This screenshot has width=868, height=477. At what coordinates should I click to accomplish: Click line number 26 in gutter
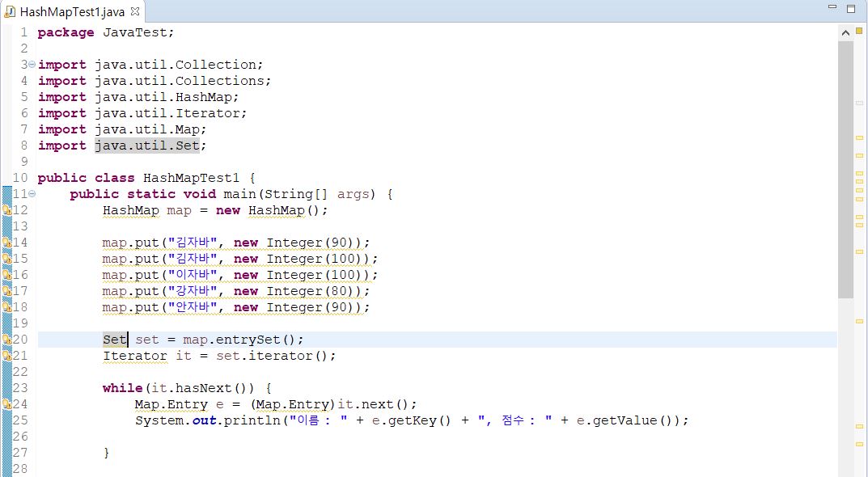coord(20,437)
